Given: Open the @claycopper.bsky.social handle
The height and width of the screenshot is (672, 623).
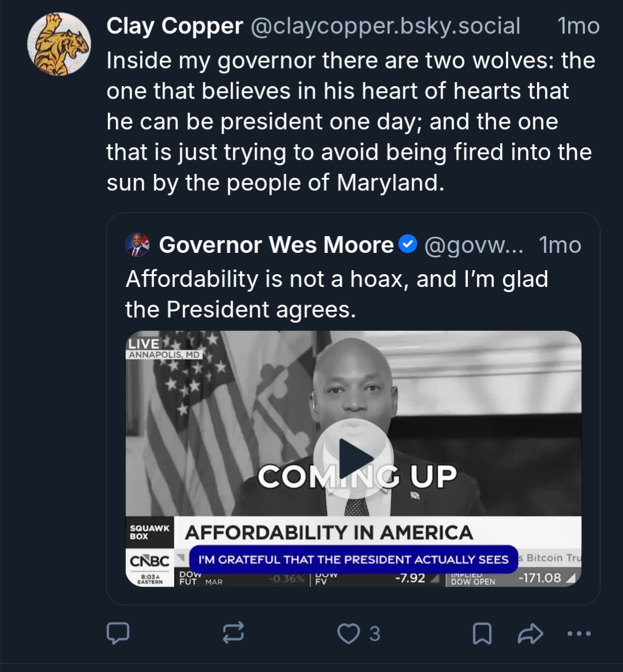Looking at the screenshot, I should tap(385, 26).
